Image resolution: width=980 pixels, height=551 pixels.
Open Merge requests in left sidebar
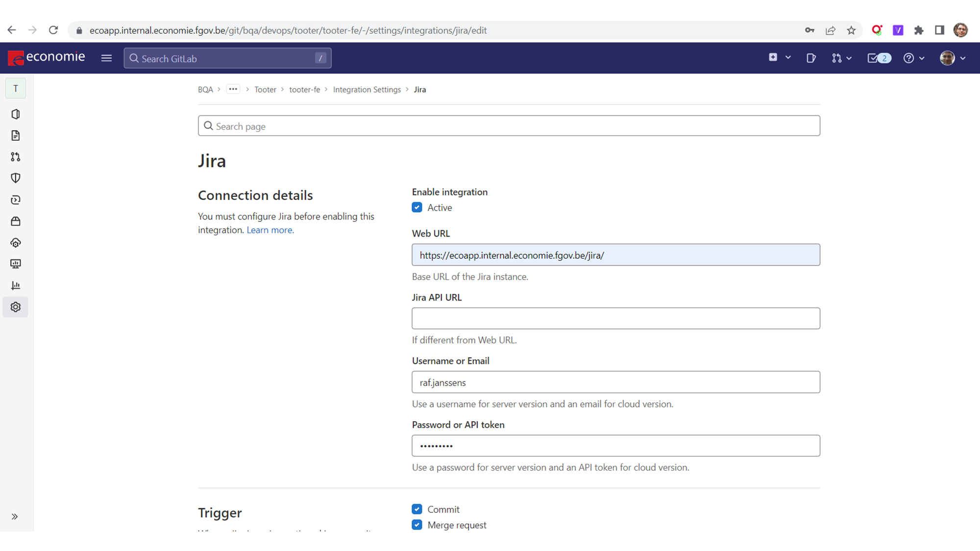coord(16,157)
